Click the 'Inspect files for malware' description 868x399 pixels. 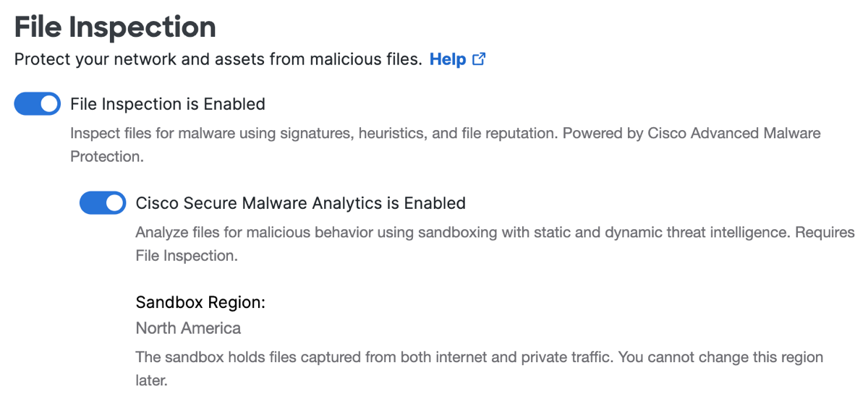pyautogui.click(x=446, y=145)
